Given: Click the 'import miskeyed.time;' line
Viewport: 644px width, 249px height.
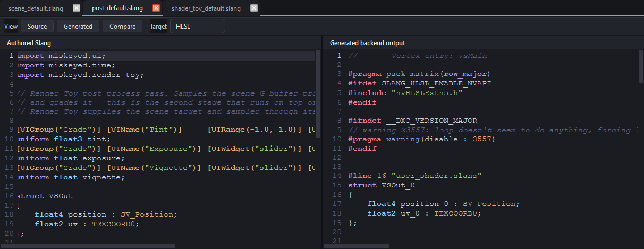Looking at the screenshot, I should (x=66, y=65).
